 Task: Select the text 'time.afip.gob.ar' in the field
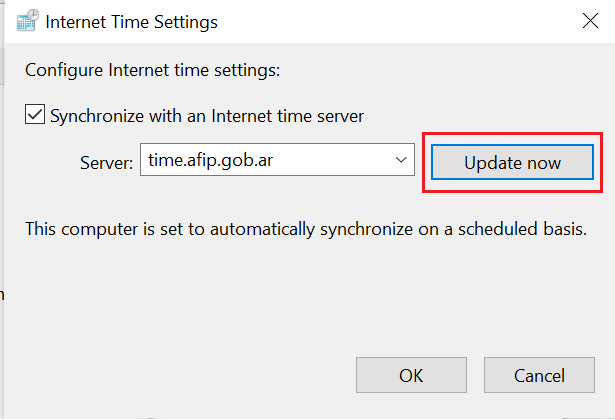[210, 160]
